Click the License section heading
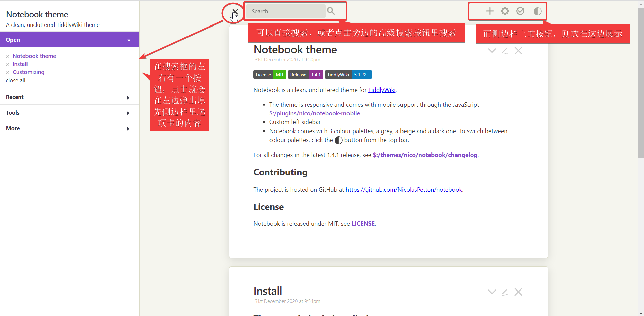644x316 pixels. coord(269,207)
